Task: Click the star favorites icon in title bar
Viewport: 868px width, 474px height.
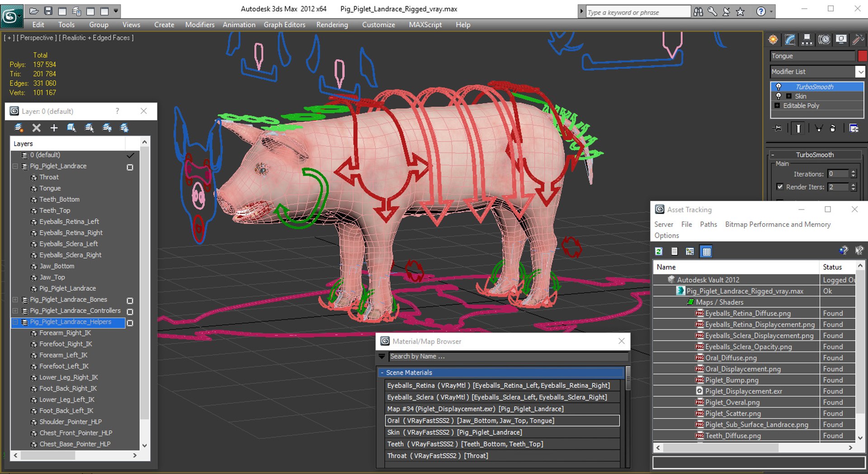Action: pos(740,12)
